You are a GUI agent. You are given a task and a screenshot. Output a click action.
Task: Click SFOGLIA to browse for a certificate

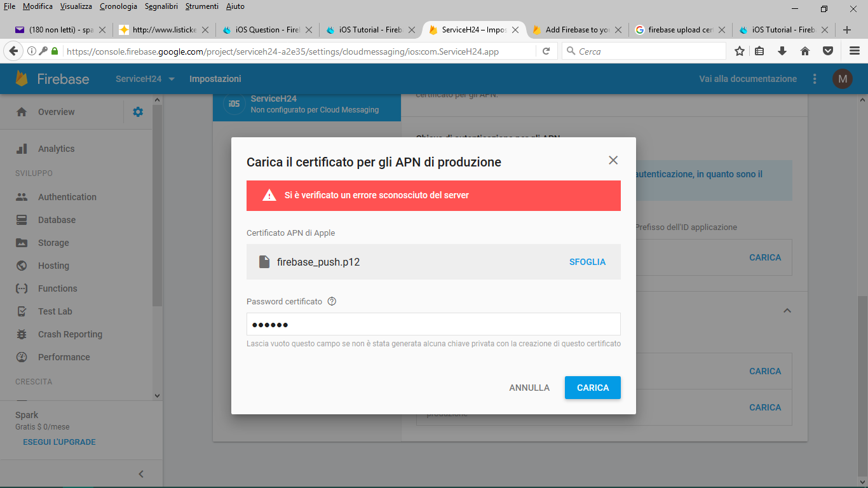pos(588,262)
